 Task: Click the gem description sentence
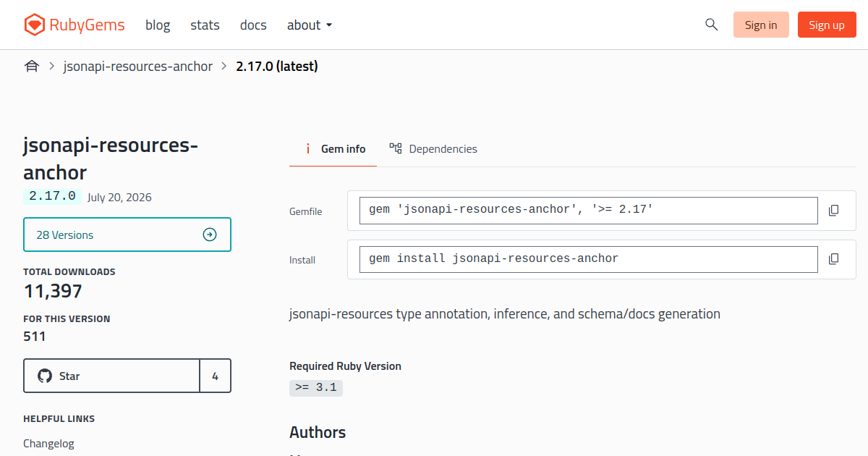(x=505, y=314)
